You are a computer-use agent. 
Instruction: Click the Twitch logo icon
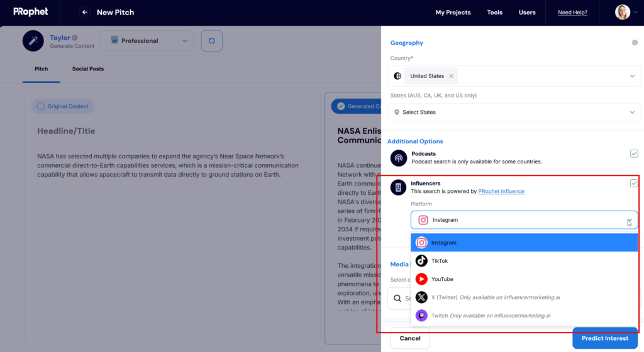421,316
